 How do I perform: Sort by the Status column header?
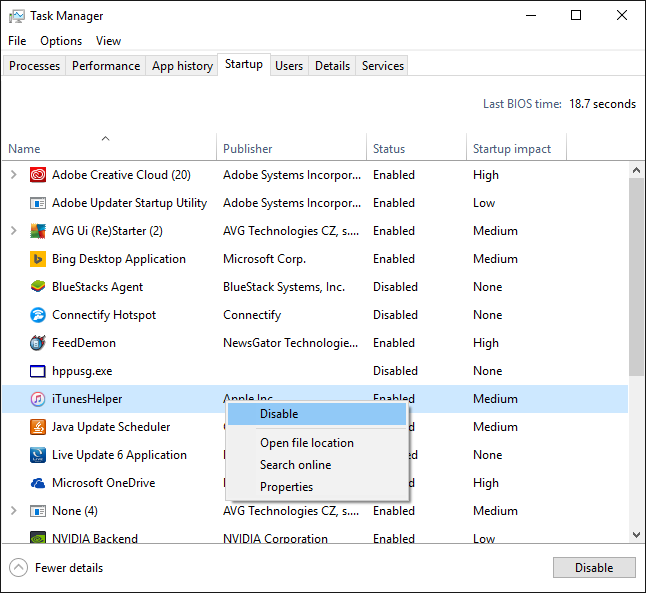[417, 148]
